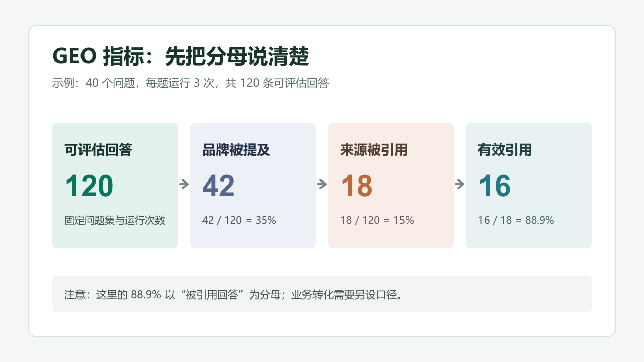The height and width of the screenshot is (362, 644).
Task: Click the formula "16 / 18 = 88.9%"
Action: click(516, 220)
